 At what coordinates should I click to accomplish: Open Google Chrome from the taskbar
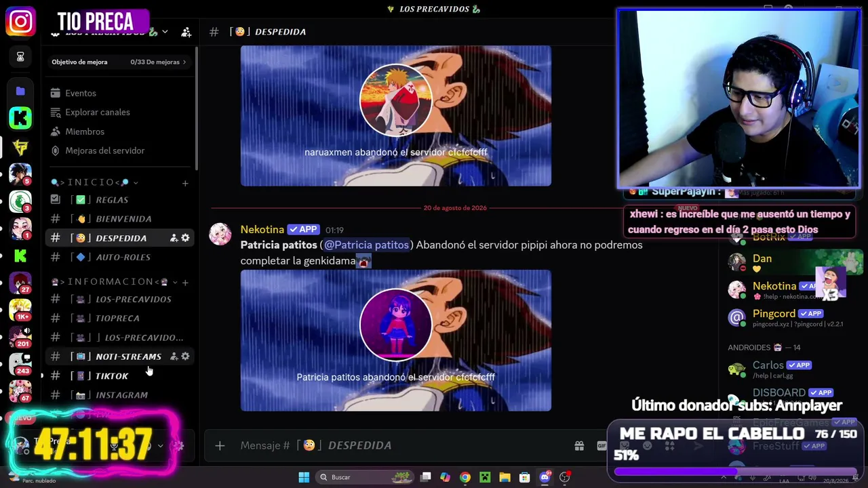(465, 477)
